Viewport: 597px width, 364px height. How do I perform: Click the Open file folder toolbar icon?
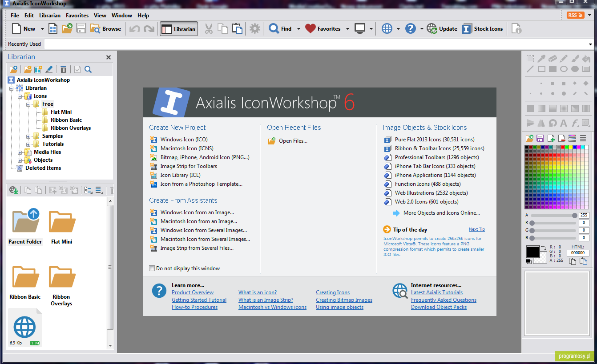click(67, 29)
